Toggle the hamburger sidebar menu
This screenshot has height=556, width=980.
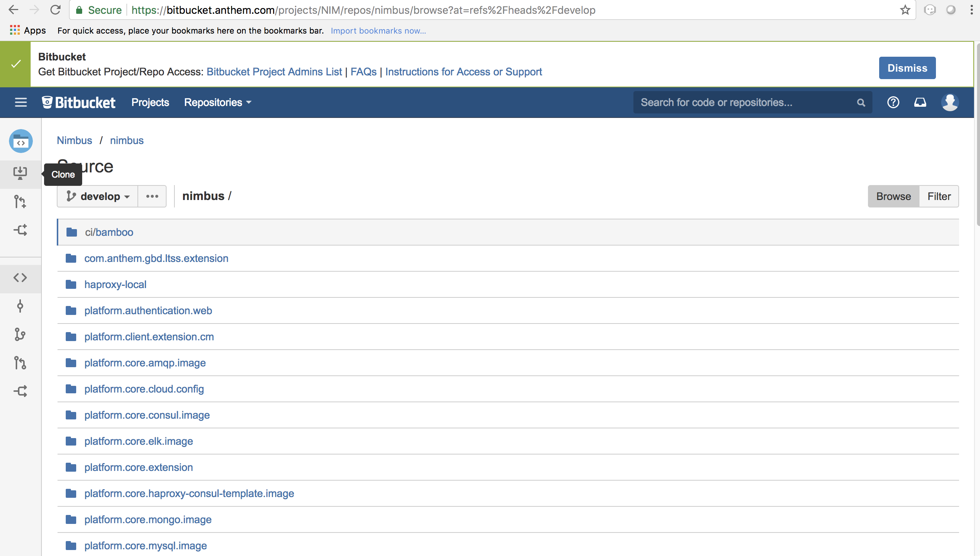[21, 102]
